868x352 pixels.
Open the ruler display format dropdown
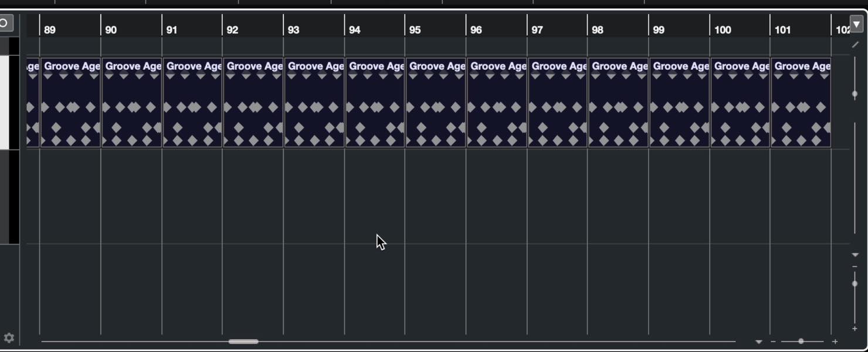pos(856,25)
